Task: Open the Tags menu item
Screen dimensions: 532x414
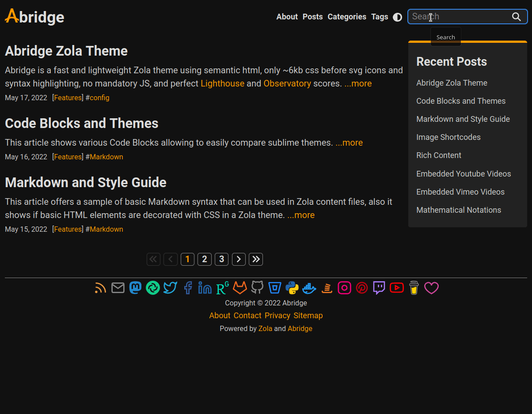Action: (x=380, y=17)
